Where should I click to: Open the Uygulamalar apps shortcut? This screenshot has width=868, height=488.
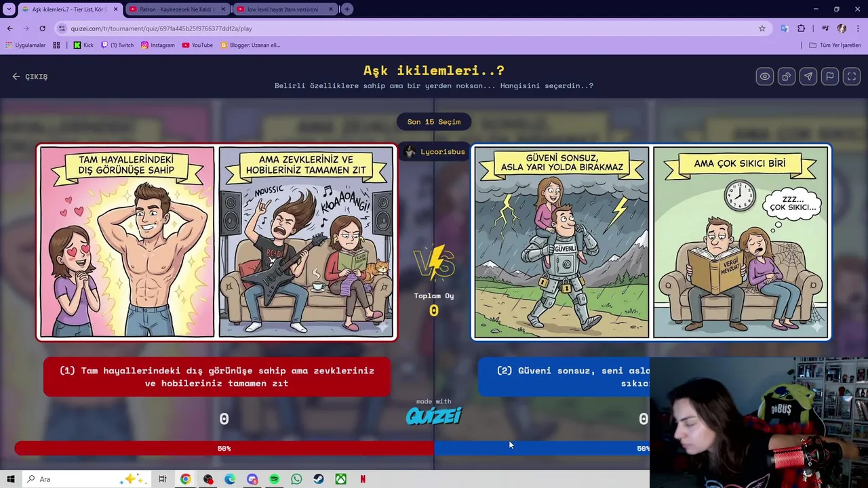click(26, 45)
